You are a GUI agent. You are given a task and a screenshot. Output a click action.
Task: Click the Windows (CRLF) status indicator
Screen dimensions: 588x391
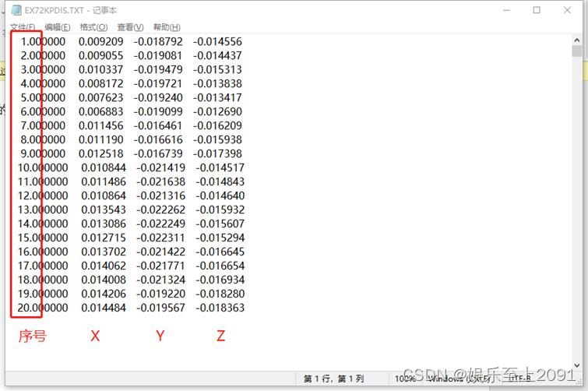tap(459, 379)
